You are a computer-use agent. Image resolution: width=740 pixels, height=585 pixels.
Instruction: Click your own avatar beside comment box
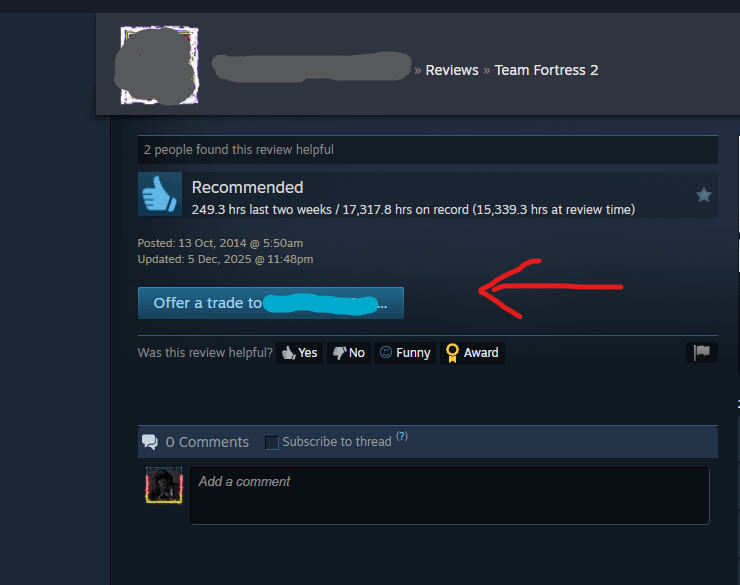click(164, 485)
